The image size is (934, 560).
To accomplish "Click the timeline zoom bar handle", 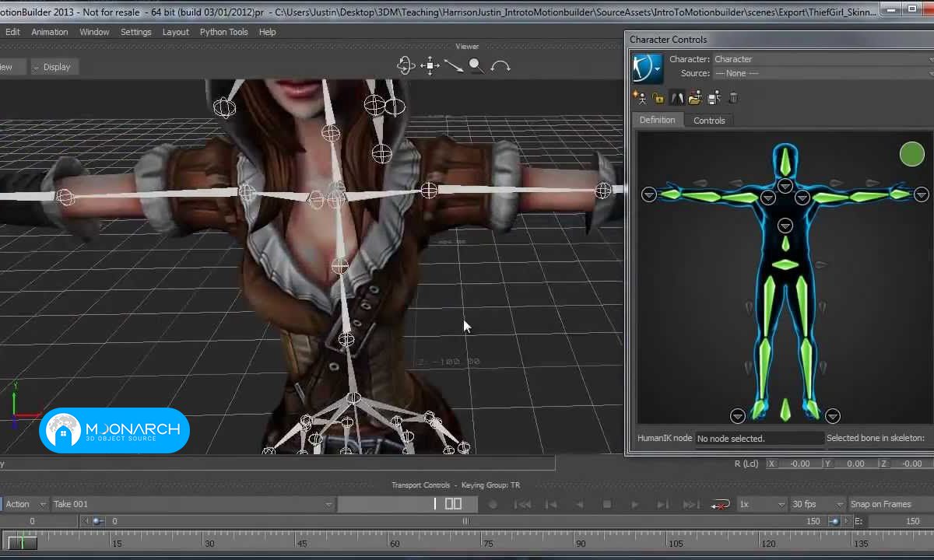I will point(466,521).
